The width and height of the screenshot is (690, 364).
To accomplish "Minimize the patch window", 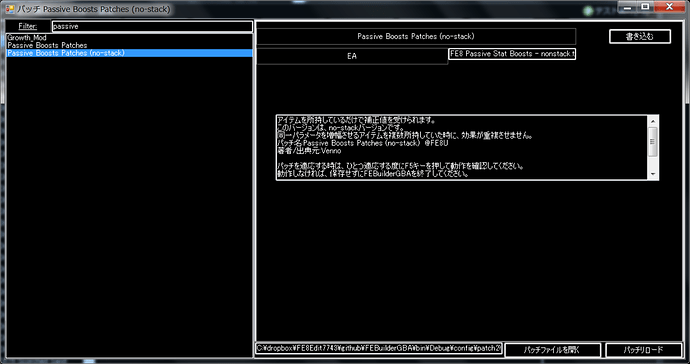I will click(628, 7).
